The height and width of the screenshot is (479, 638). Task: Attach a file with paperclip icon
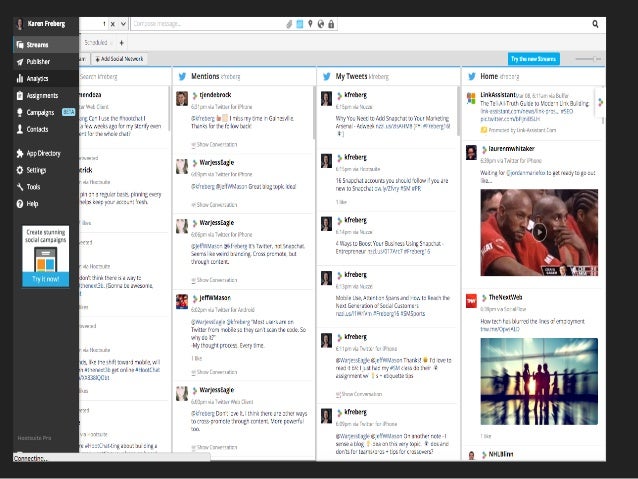click(x=289, y=24)
